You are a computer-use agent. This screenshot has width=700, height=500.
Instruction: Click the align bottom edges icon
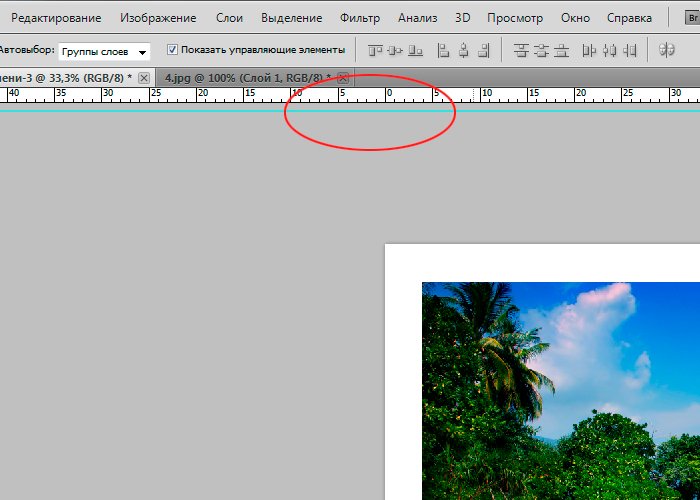(x=415, y=50)
